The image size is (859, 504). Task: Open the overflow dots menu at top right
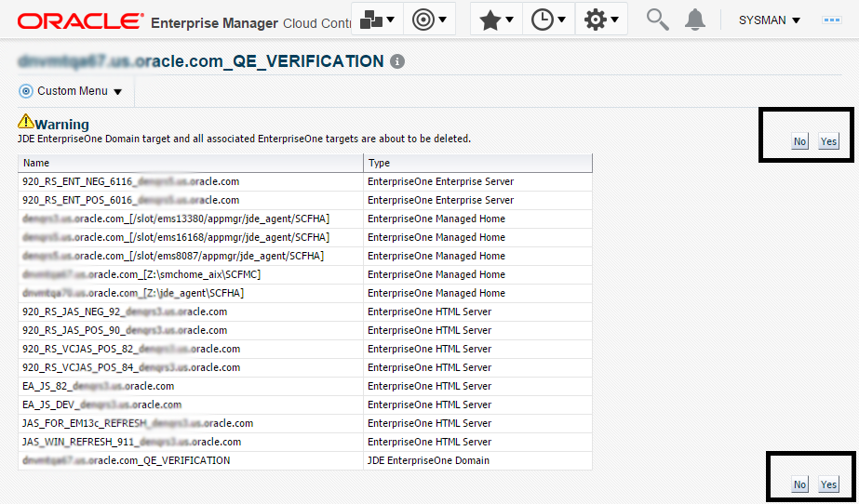(832, 20)
